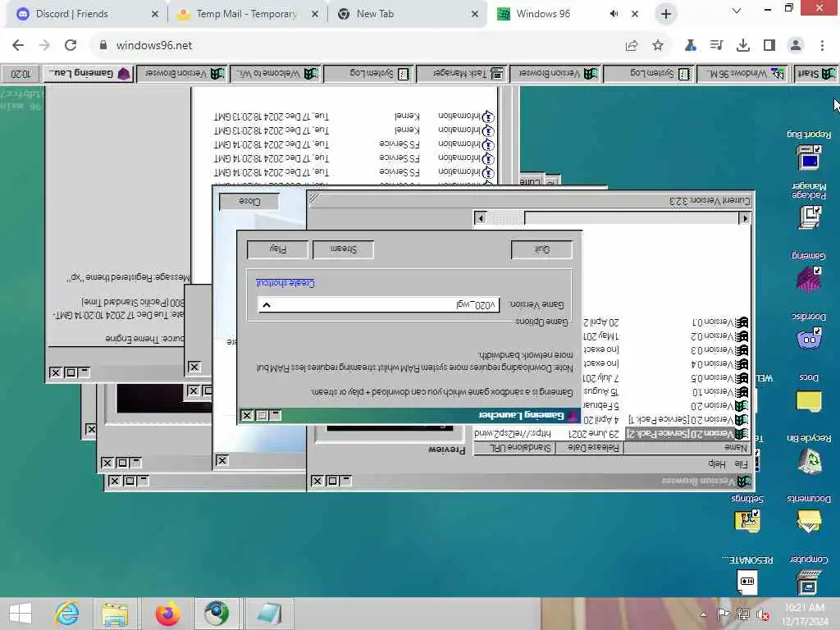Open the Package Manager desktop icon
840x630 pixels.
pyautogui.click(x=808, y=217)
